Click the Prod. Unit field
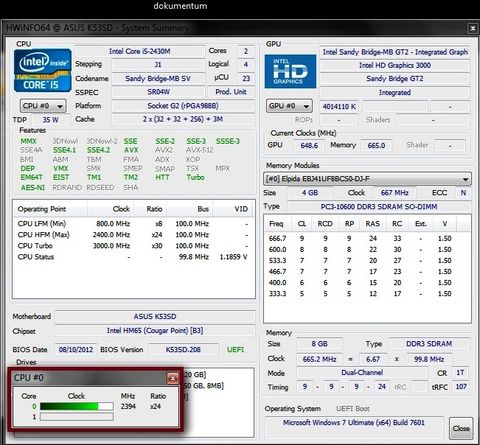 231,92
